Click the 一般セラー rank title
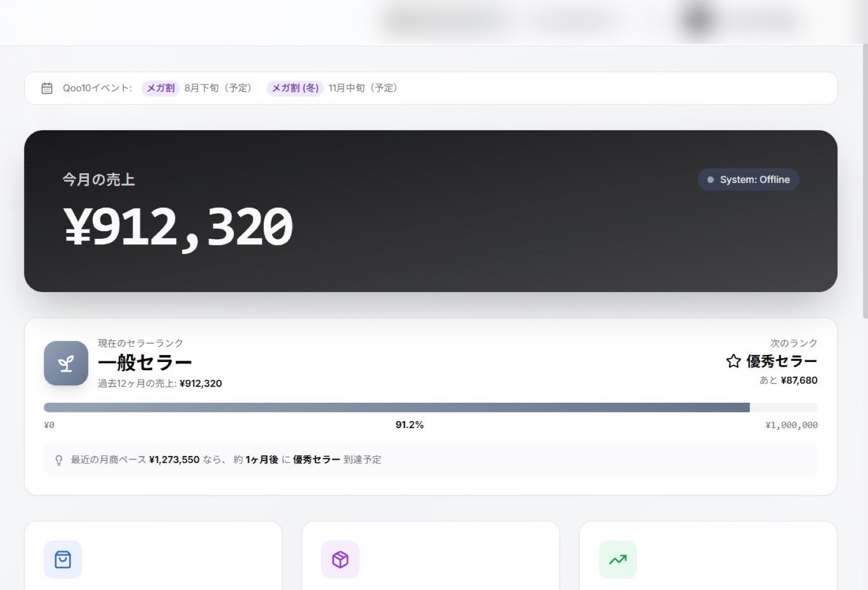Screen dimensions: 868x590 pos(145,362)
